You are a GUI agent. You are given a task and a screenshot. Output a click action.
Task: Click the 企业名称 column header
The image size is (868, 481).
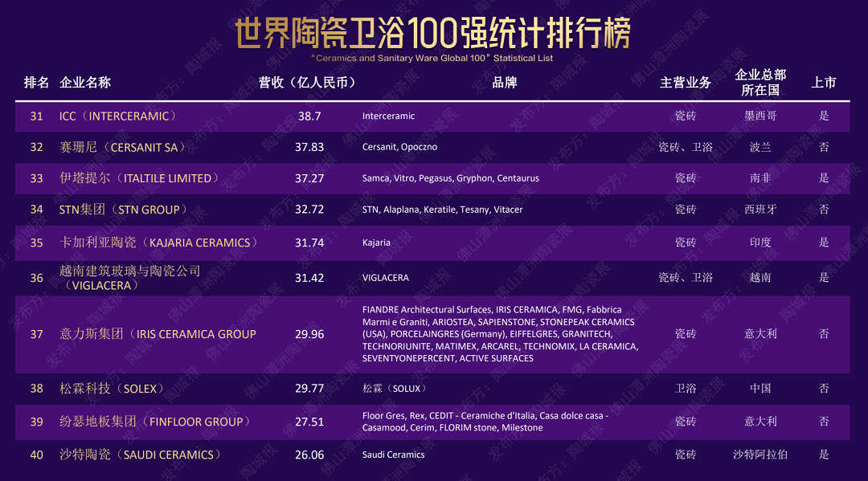85,83
